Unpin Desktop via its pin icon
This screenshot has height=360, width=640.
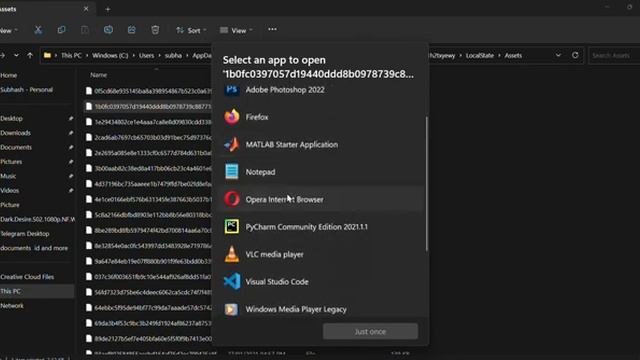(71, 118)
